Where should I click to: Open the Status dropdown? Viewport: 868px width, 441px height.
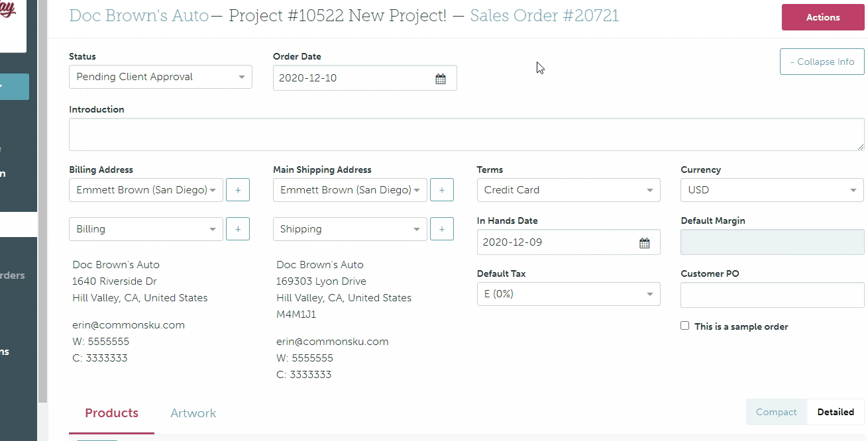click(160, 77)
